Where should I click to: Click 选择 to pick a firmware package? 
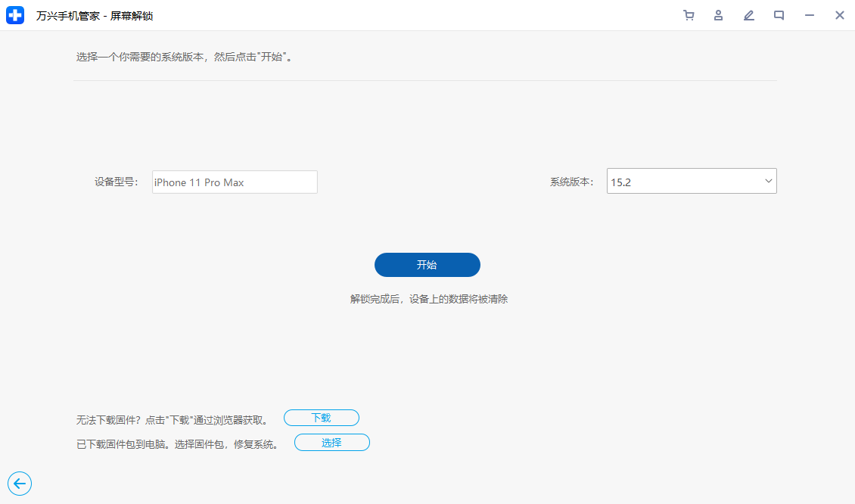click(x=331, y=442)
